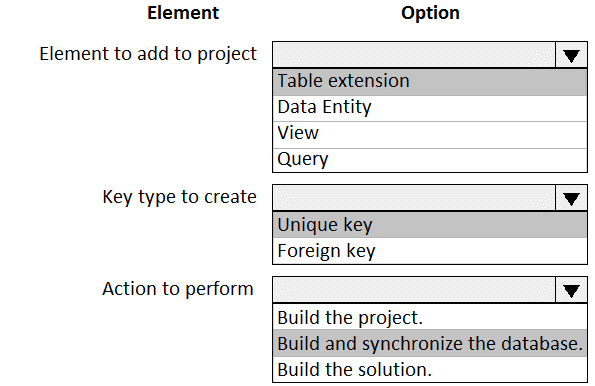Image resolution: width=595 pixels, height=386 pixels.
Task: Click the Element to add combo box field
Action: point(414,55)
